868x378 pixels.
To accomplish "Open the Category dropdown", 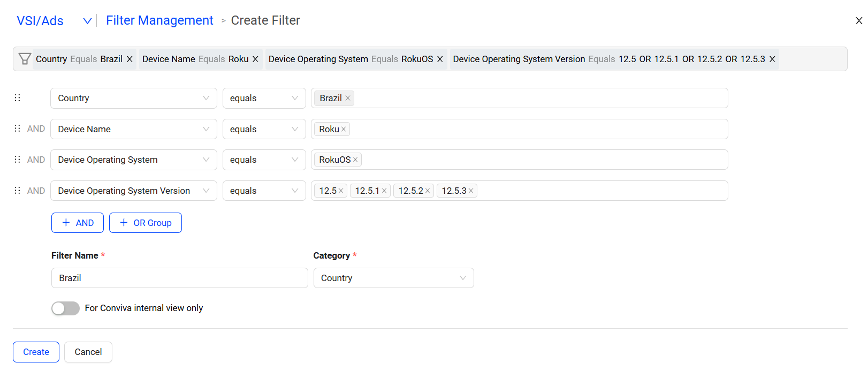I will click(x=393, y=278).
